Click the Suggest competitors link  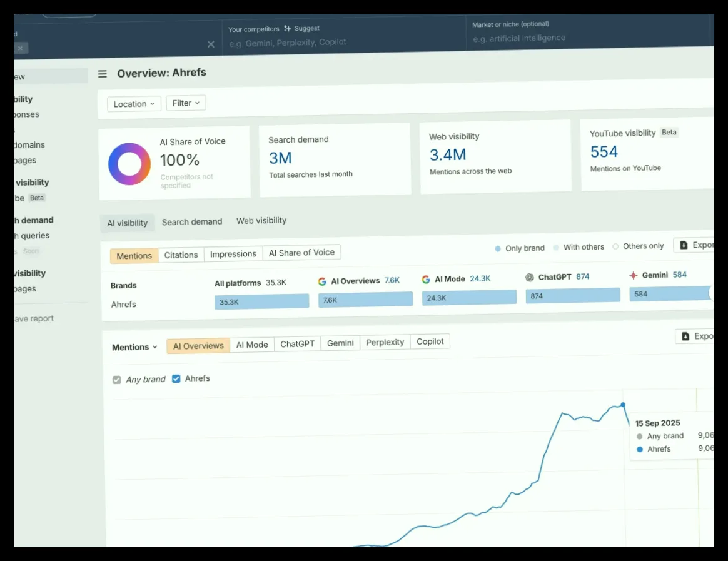[x=307, y=28]
